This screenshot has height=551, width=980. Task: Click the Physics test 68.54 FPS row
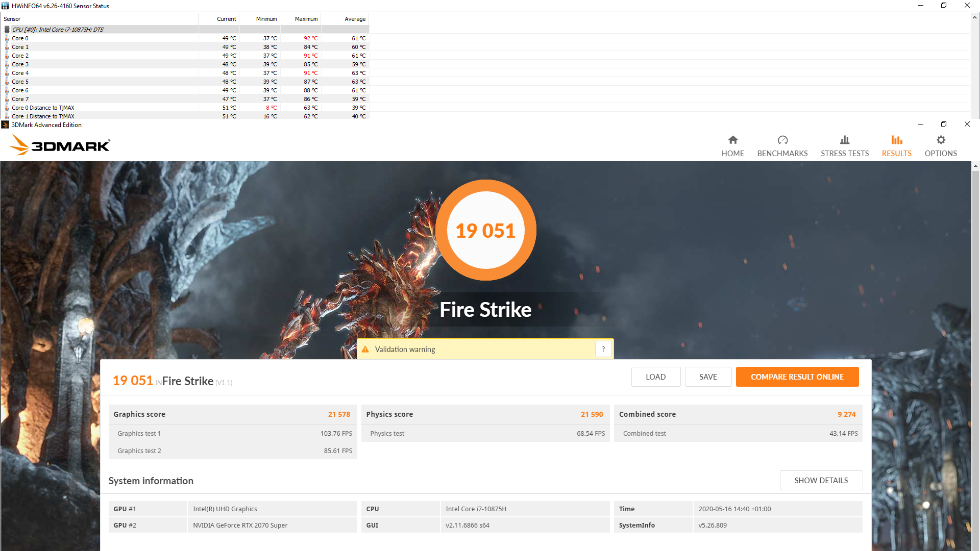pyautogui.click(x=485, y=433)
